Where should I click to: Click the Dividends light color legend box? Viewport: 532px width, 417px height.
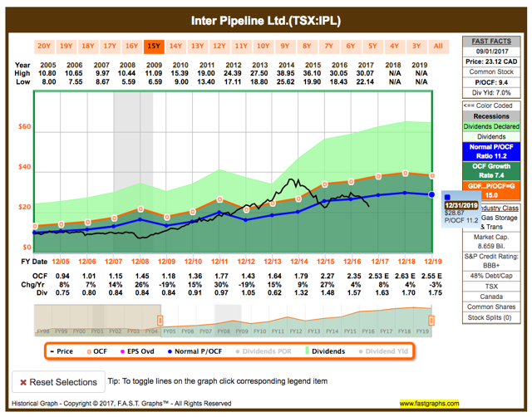pos(491,136)
